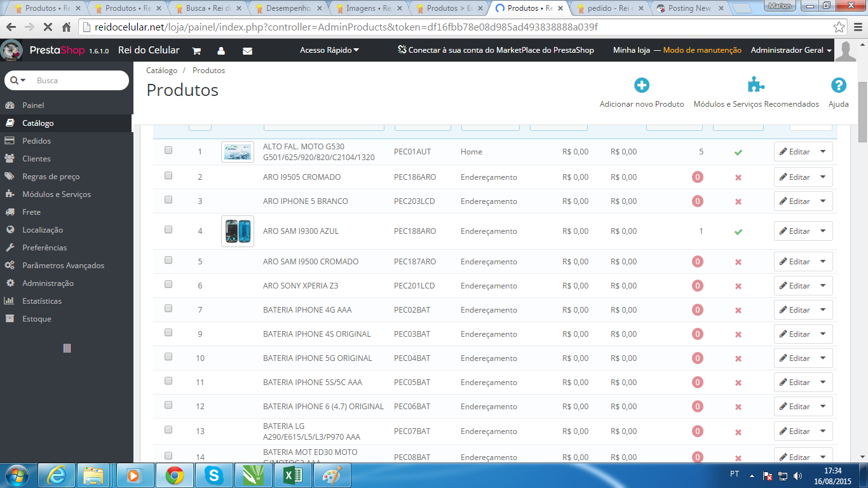The height and width of the screenshot is (488, 868).
Task: Open zero-stock badge for ARO IPHONE 5 BRANCO
Action: point(698,201)
